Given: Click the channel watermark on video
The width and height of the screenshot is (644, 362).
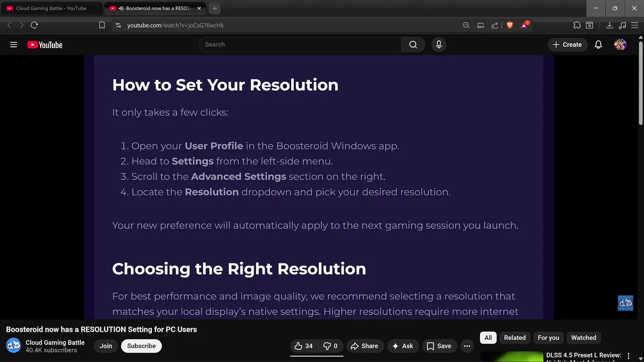Looking at the screenshot, I should click(x=625, y=303).
